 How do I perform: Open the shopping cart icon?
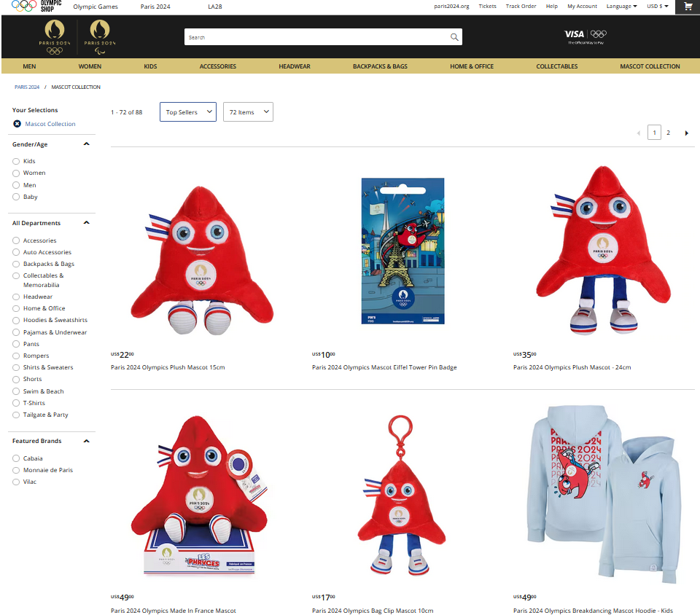(688, 7)
